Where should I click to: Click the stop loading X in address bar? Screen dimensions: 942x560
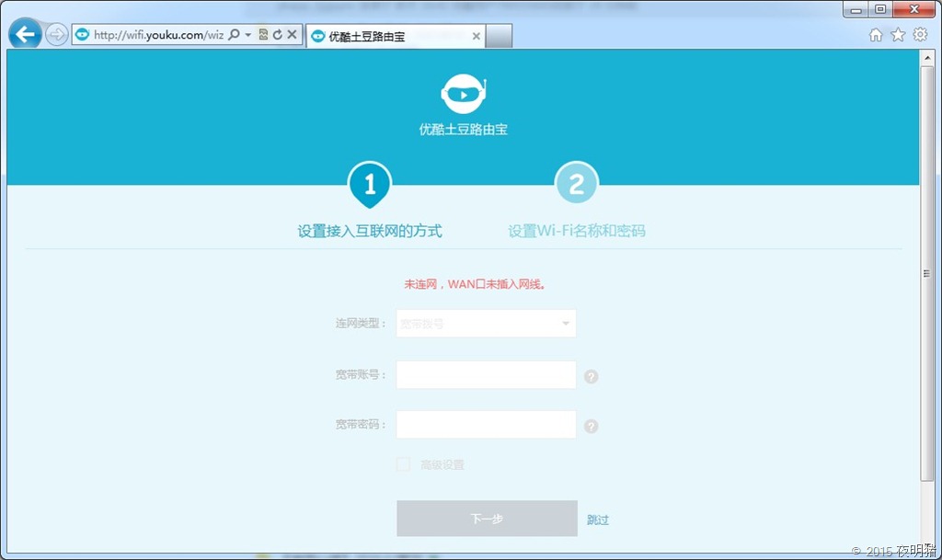coord(292,35)
